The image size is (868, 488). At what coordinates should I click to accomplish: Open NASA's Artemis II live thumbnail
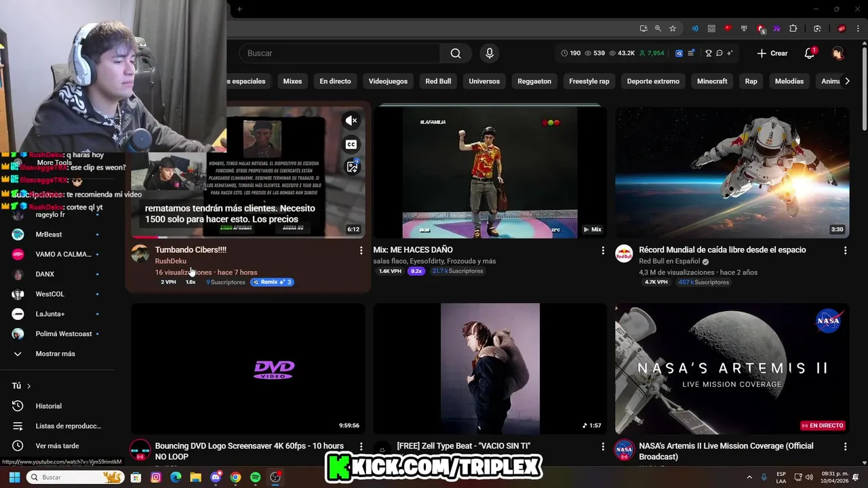[732, 369]
